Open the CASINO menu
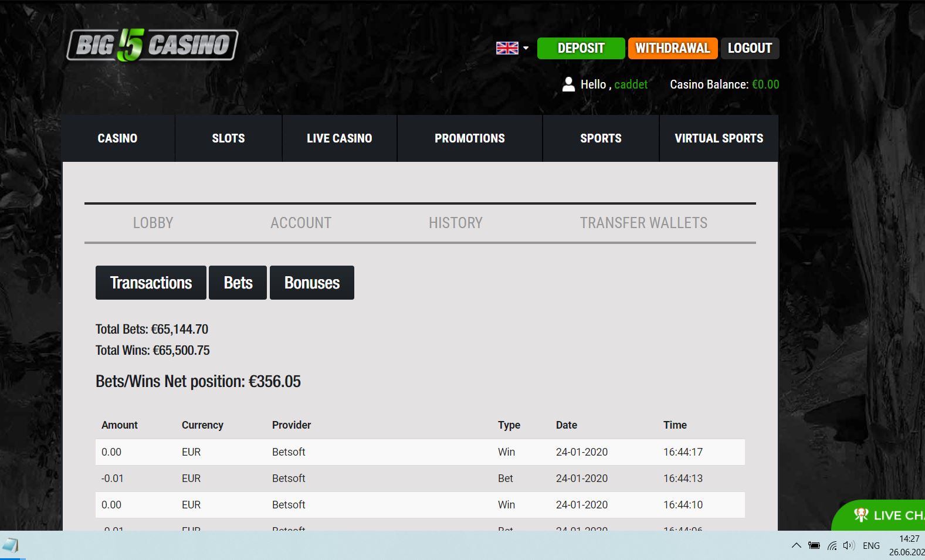925x560 pixels. click(x=118, y=138)
